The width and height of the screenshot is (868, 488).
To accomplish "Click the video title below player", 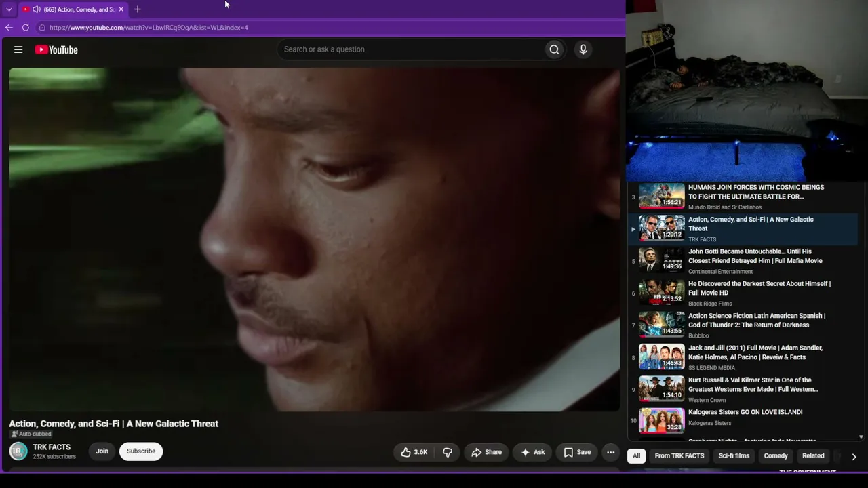I will coord(114,424).
